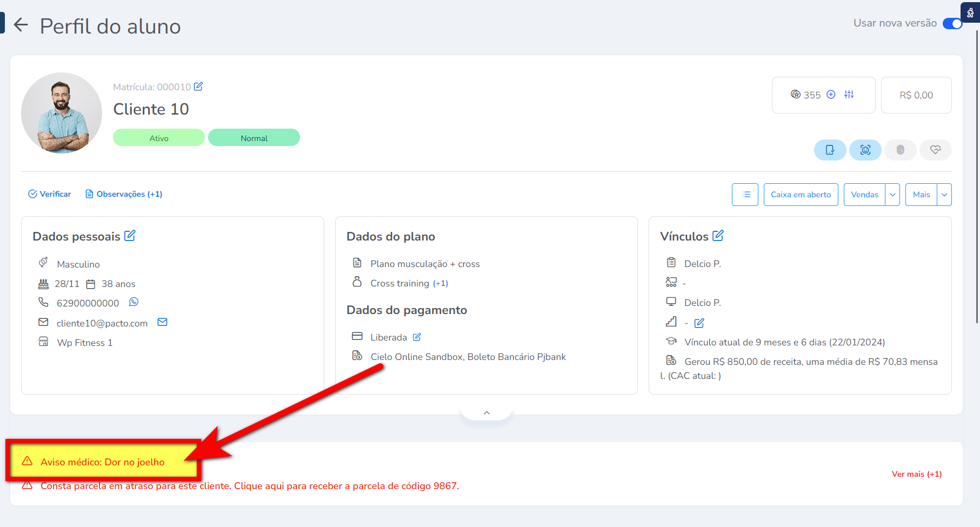Screen dimensions: 980x527
Task: Open points adjustment sliders icon
Action: (x=849, y=95)
